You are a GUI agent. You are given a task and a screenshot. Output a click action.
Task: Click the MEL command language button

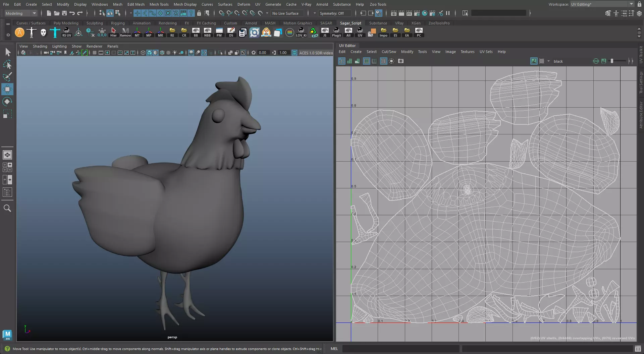pyautogui.click(x=334, y=349)
